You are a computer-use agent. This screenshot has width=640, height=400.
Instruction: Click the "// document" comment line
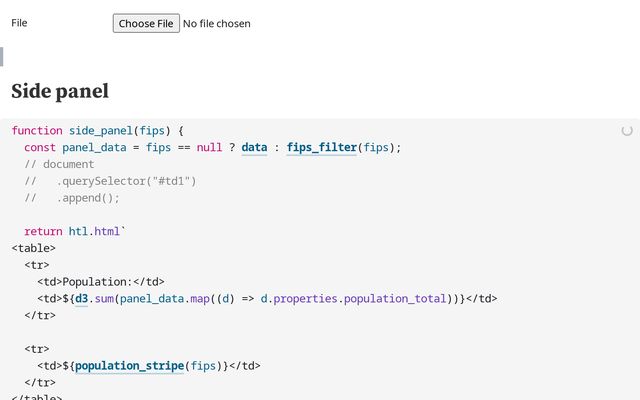pyautogui.click(x=59, y=164)
